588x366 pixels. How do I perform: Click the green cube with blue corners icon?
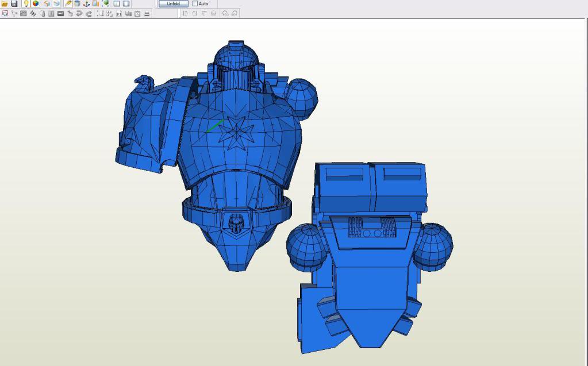(x=105, y=4)
